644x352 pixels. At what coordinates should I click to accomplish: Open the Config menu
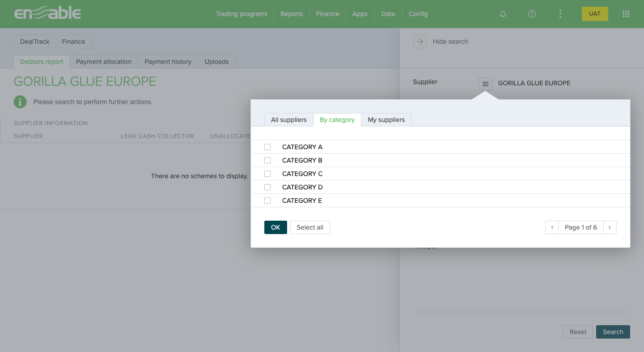point(418,14)
